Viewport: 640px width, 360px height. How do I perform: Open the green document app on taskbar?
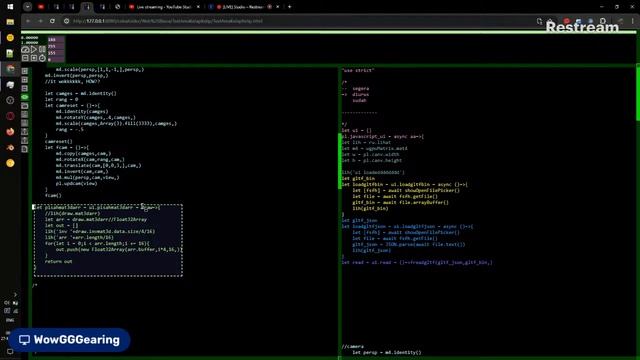pyautogui.click(x=10, y=53)
